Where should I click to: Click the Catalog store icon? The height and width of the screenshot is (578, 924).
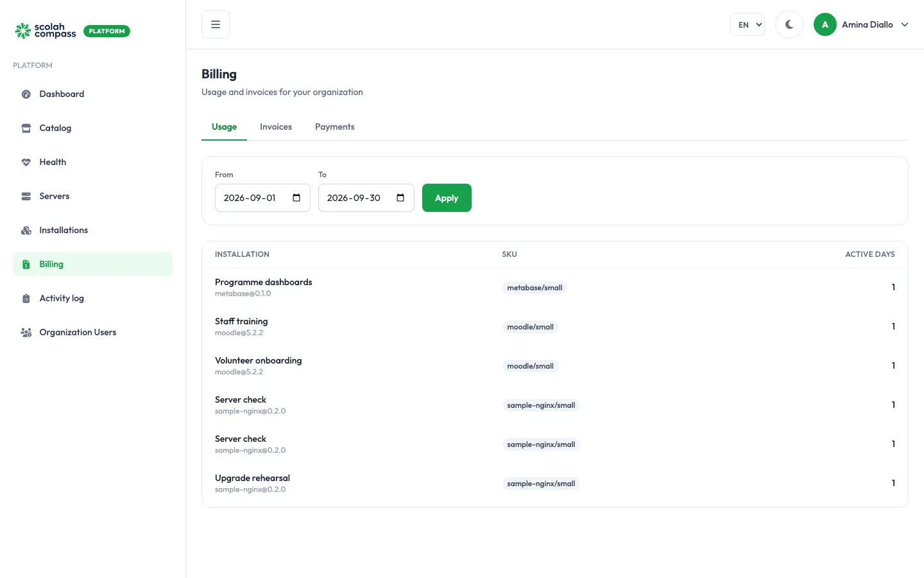[26, 128]
